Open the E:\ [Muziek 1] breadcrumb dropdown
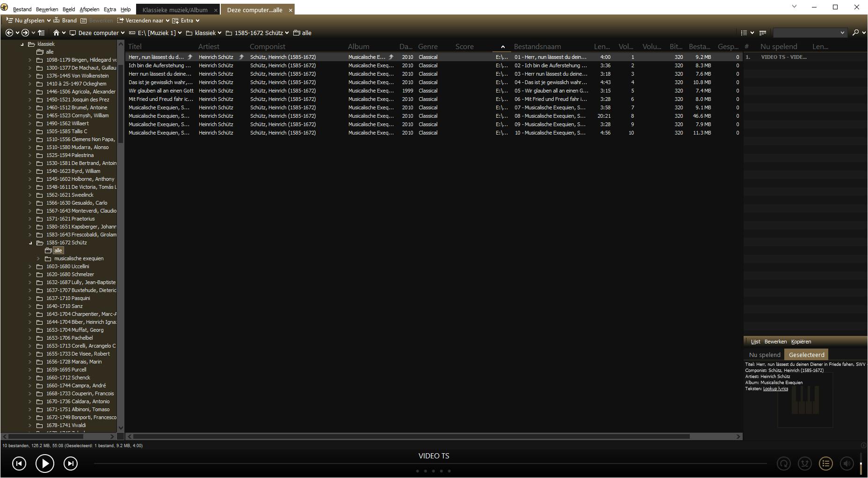Viewport: 868px width, 478px height. pyautogui.click(x=179, y=33)
